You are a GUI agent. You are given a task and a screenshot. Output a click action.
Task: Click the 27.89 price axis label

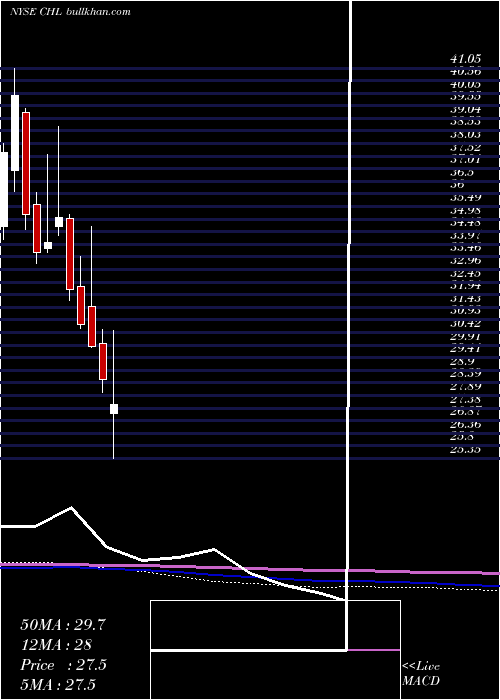point(465,387)
